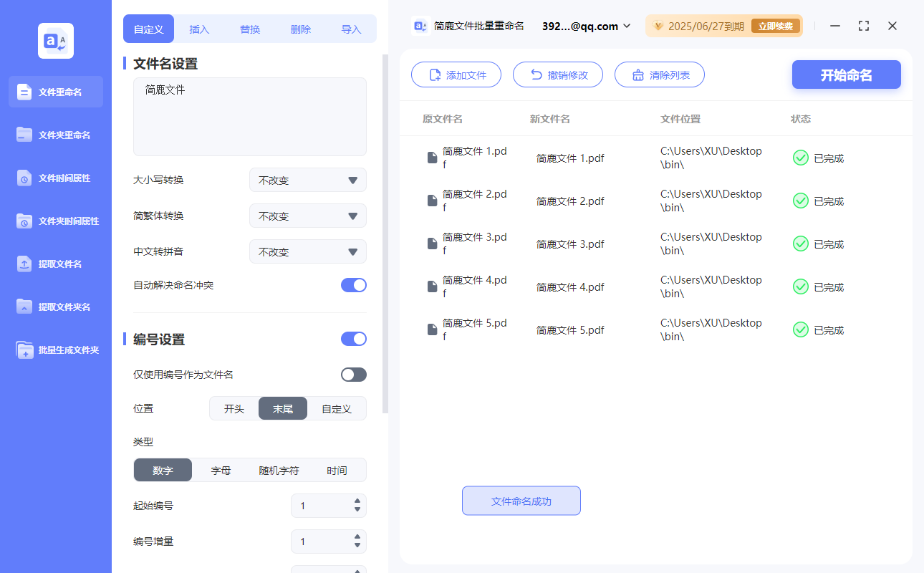
Task: Click the app logo at the sidebar top
Action: tap(55, 40)
